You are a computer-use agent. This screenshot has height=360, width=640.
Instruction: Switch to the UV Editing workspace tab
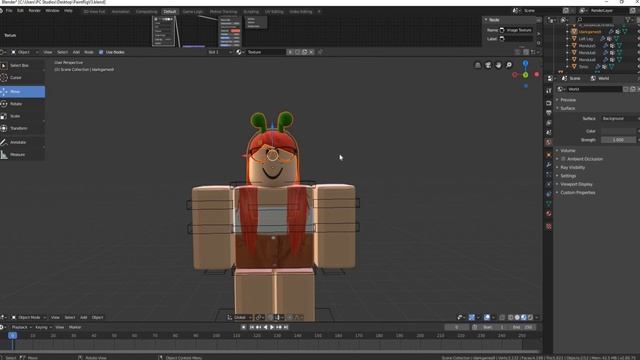point(274,11)
